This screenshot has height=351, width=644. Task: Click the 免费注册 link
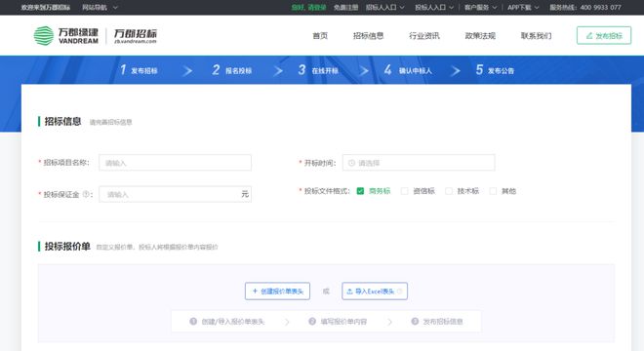pos(345,8)
